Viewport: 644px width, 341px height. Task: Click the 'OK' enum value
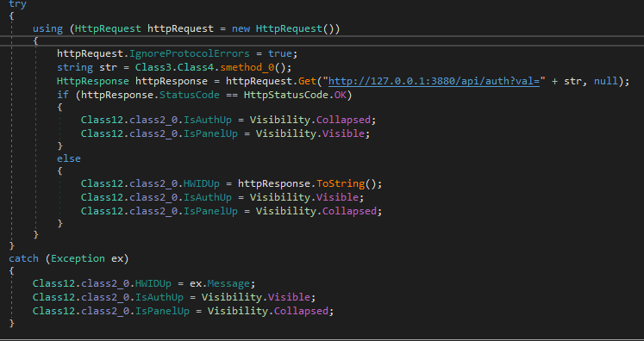(340, 96)
